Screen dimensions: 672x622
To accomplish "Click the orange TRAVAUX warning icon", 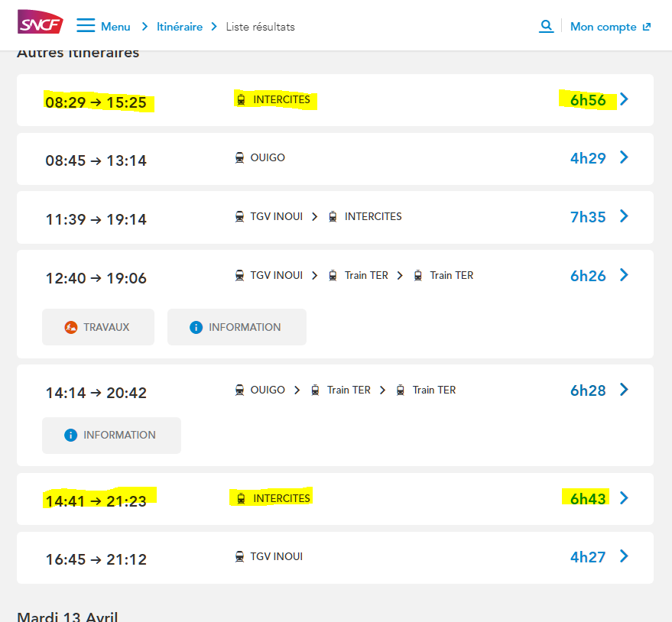I will pos(70,327).
